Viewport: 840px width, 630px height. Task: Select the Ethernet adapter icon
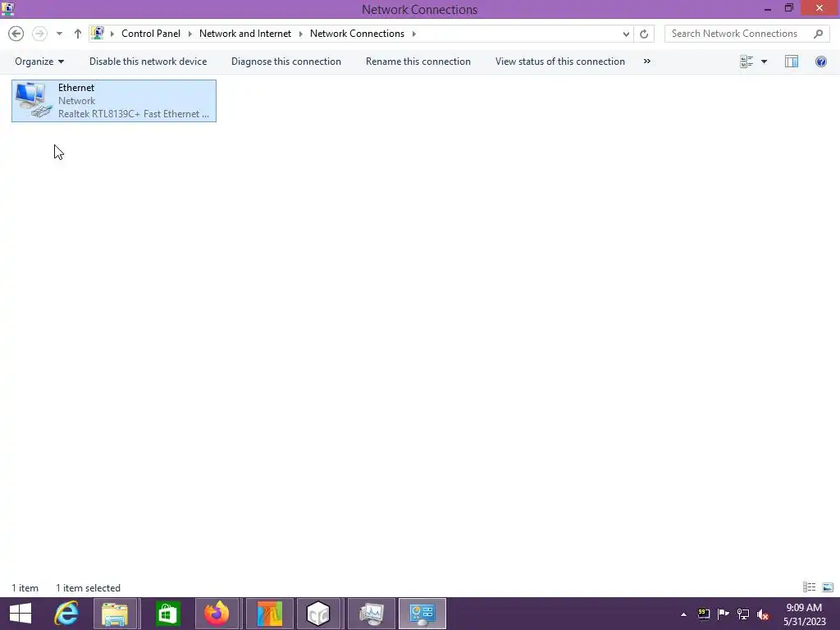tap(34, 101)
